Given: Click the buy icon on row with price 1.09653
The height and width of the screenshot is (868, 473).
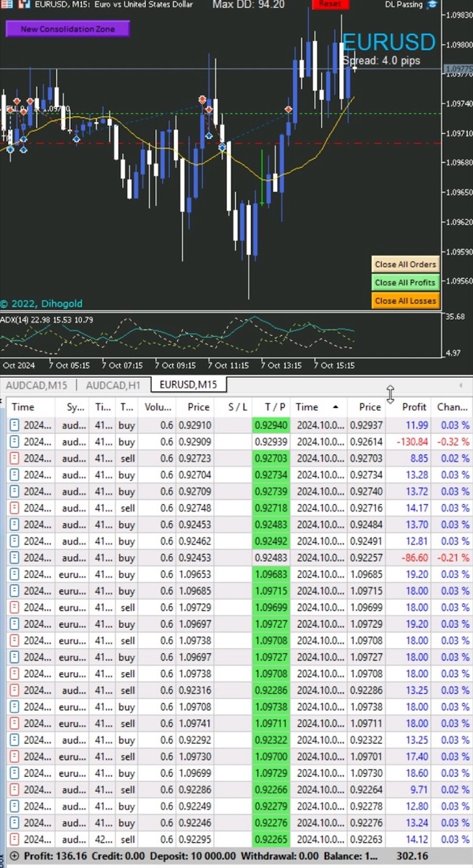Looking at the screenshot, I should click(x=15, y=575).
